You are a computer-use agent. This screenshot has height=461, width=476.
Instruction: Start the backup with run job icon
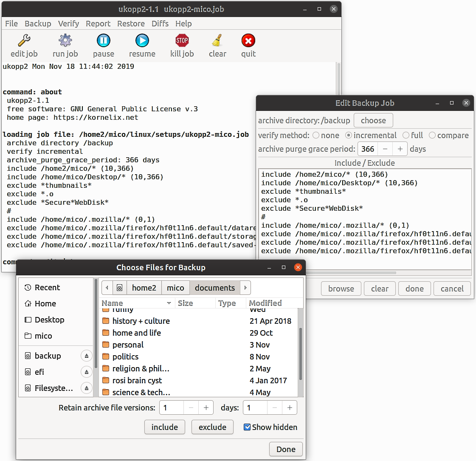(65, 41)
